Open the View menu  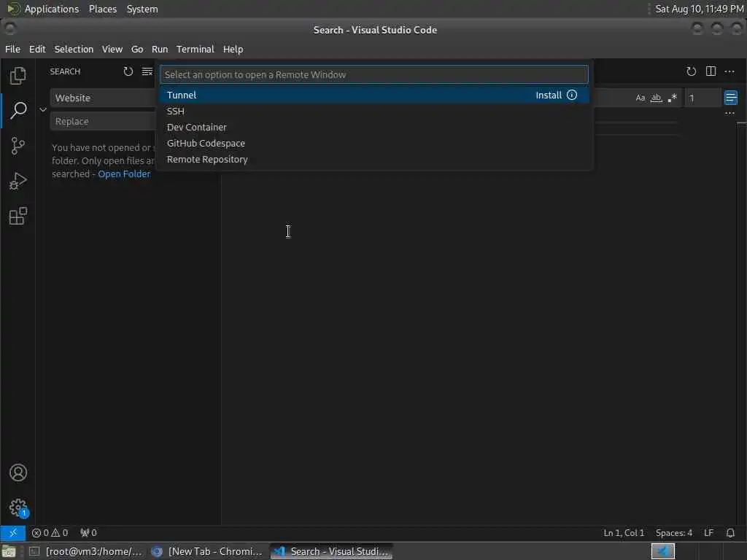(112, 49)
